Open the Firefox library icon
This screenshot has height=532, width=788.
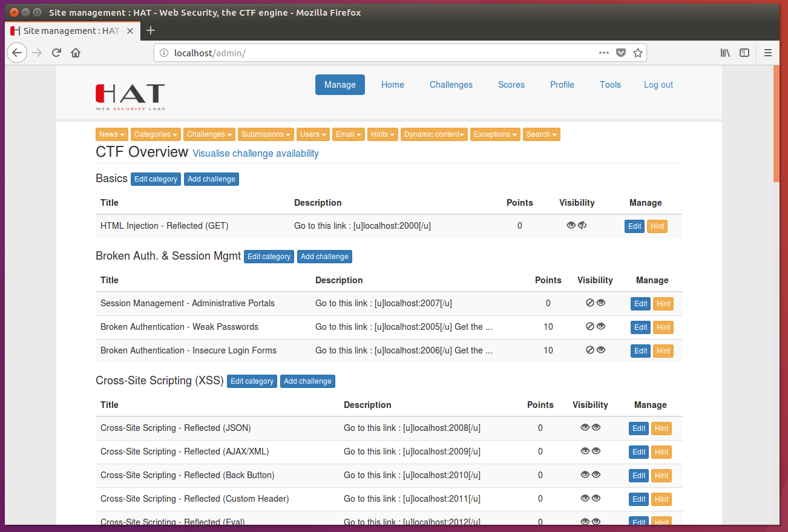[x=725, y=53]
